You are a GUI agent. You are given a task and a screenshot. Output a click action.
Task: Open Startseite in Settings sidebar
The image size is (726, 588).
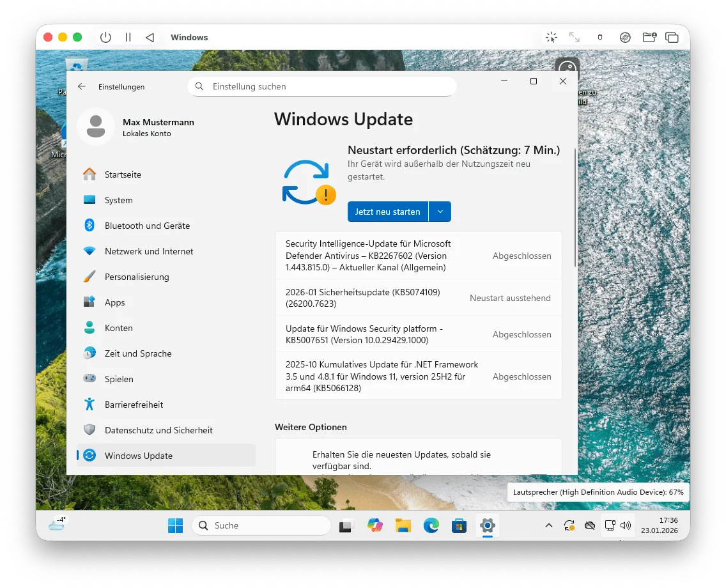tap(166, 174)
